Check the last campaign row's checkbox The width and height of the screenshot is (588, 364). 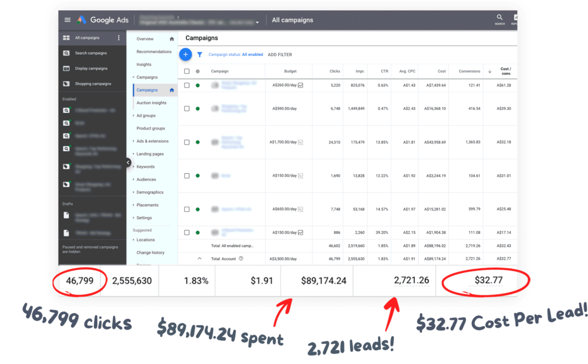(187, 232)
